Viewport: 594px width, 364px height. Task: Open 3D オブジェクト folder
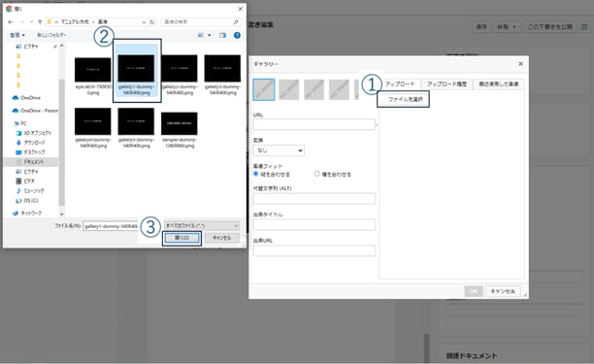(34, 133)
